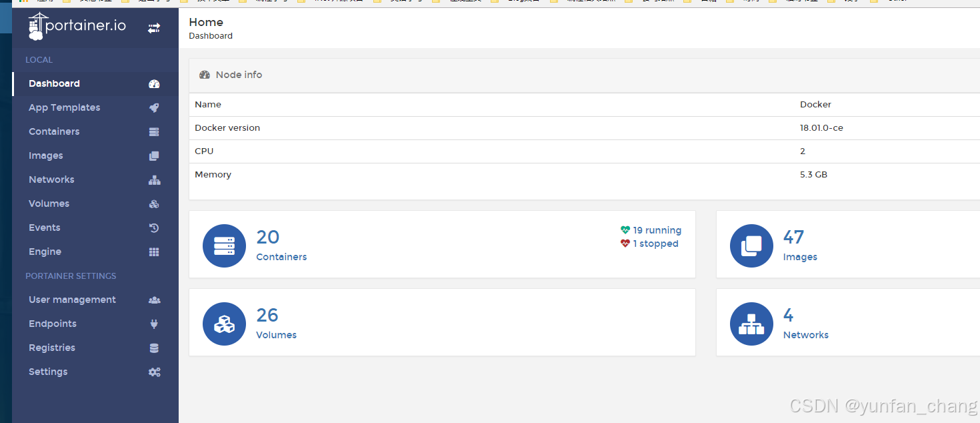Open the Images sidebar entry

[x=95, y=155]
